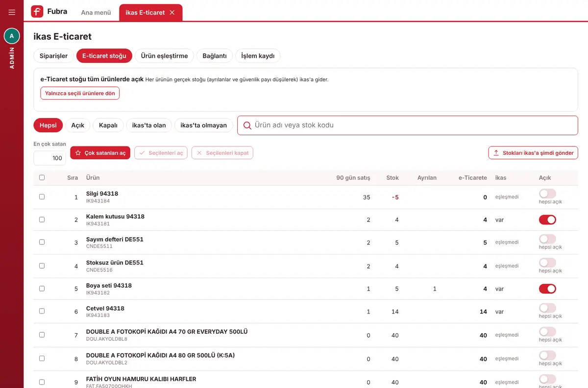Focus the product name or stock code search field

(x=408, y=125)
